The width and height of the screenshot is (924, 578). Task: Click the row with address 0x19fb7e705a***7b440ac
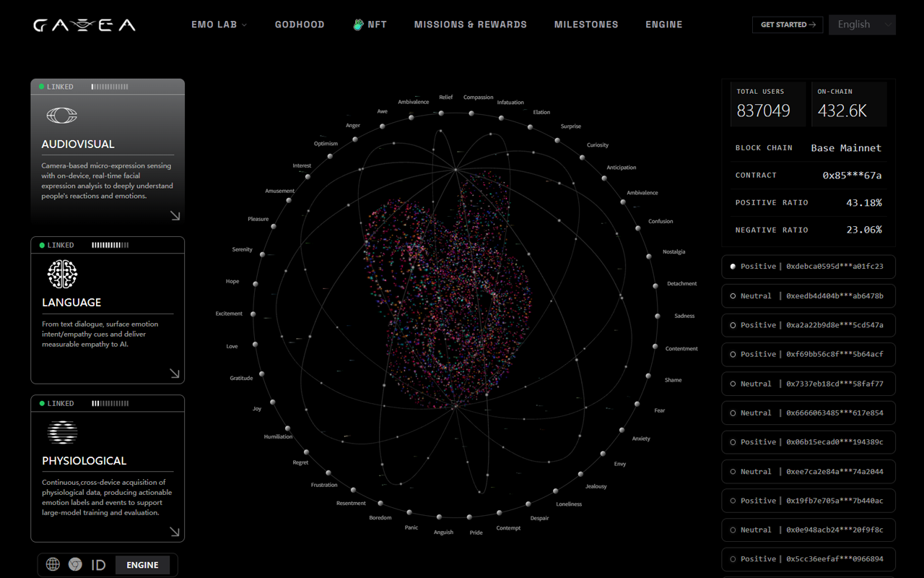(x=808, y=501)
